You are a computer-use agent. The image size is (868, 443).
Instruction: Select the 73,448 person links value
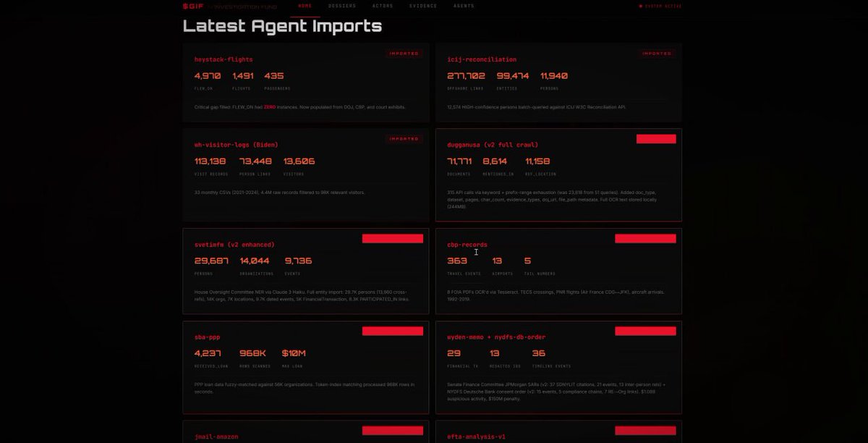[256, 161]
